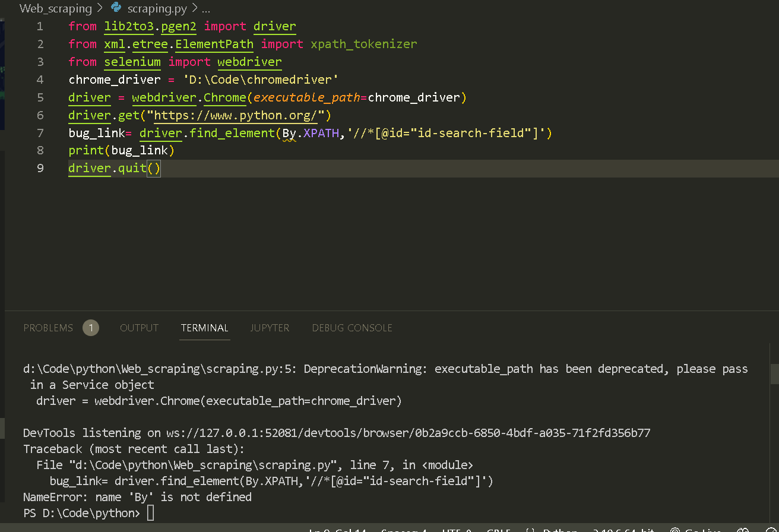
Task: Switch to the JUPYTER tab
Action: click(x=270, y=327)
